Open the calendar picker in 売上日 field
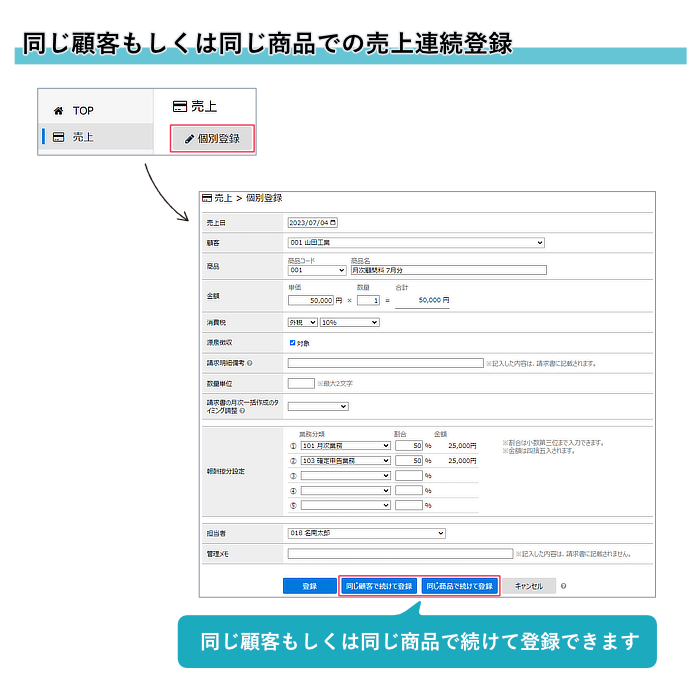 tap(333, 222)
